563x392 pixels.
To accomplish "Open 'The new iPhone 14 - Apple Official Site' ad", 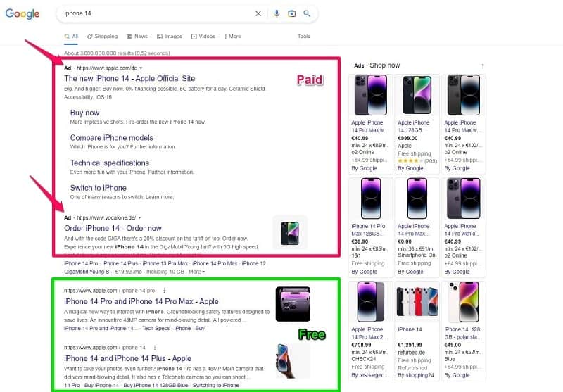I will pyautogui.click(x=129, y=78).
